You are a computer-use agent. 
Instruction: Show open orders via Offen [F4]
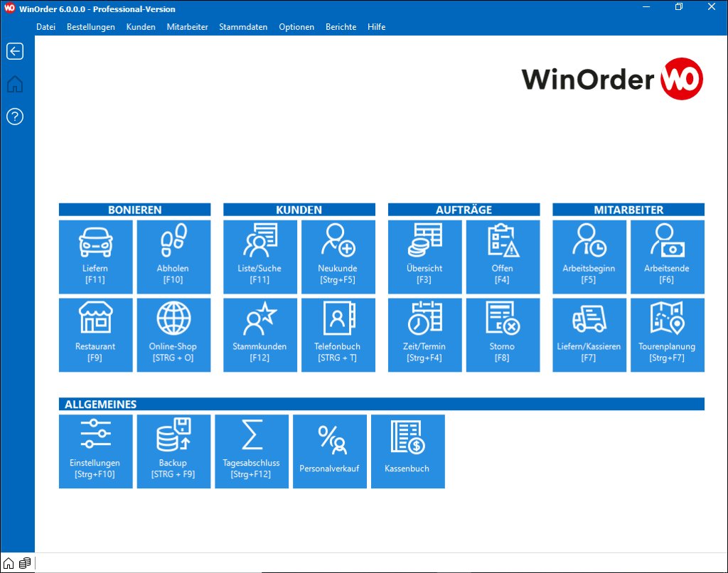[x=503, y=257]
